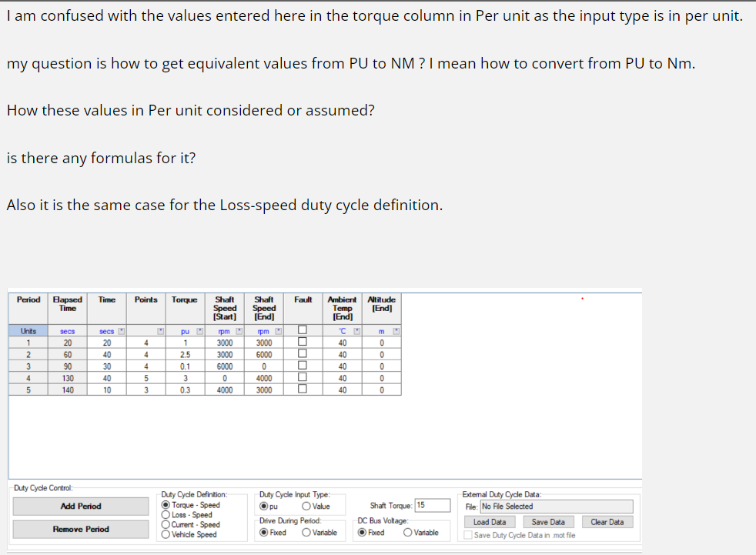756x555 pixels.
Task: Select the Torque cell of period 2
Action: pyautogui.click(x=185, y=354)
